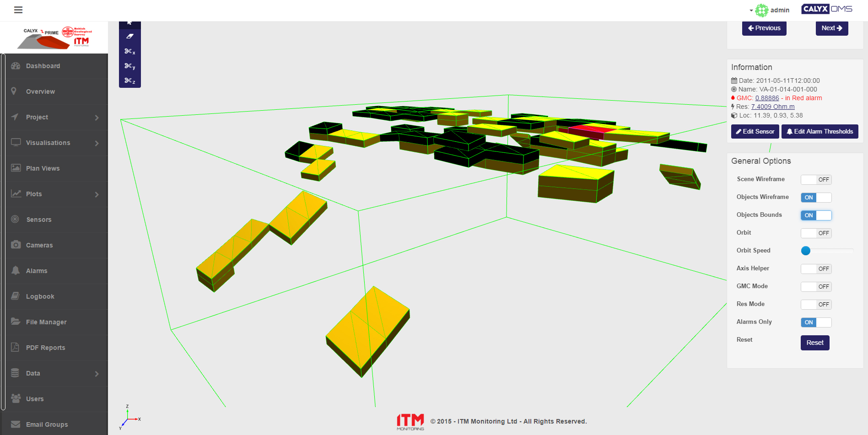Screen dimensions: 868x435
Task: Open Cameras via the camera icon
Action: coord(16,245)
